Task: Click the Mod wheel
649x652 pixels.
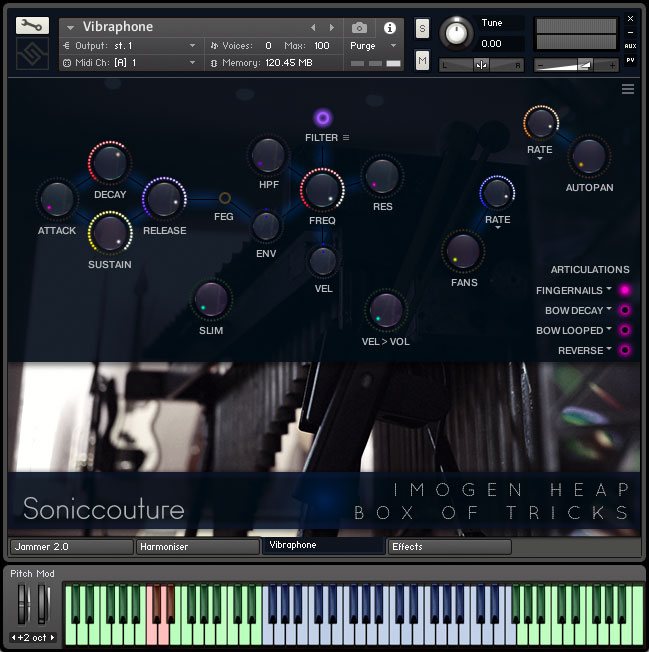Action: pos(43,604)
